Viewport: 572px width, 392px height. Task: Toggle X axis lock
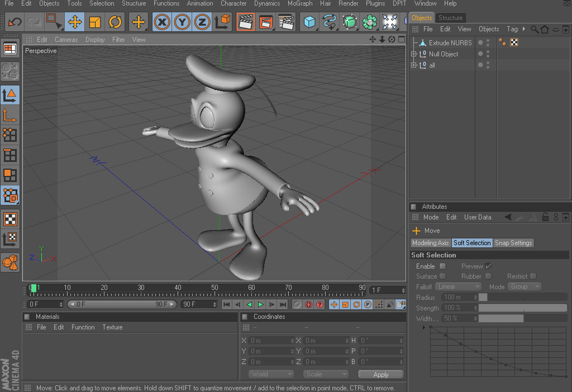tap(162, 22)
